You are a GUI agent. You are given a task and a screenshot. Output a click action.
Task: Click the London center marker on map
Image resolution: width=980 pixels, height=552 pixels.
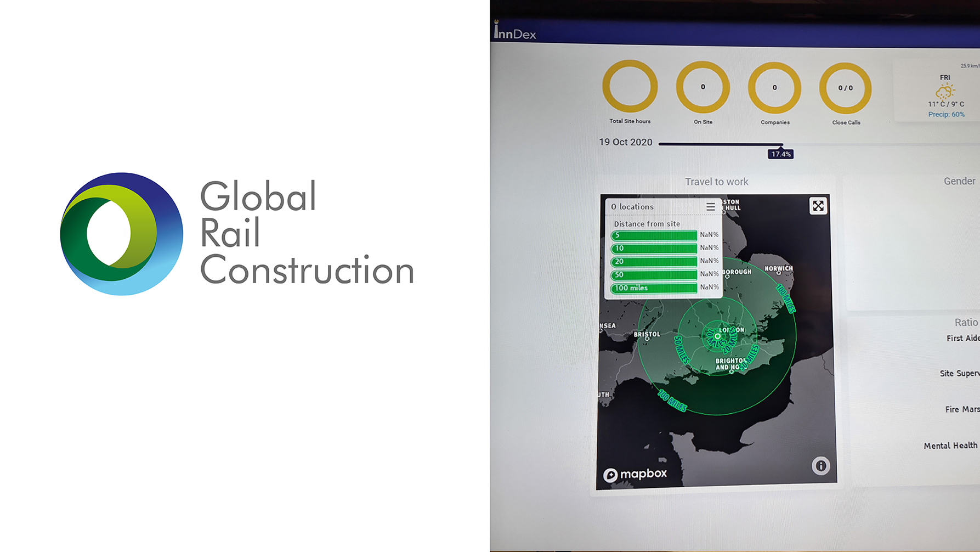click(717, 336)
